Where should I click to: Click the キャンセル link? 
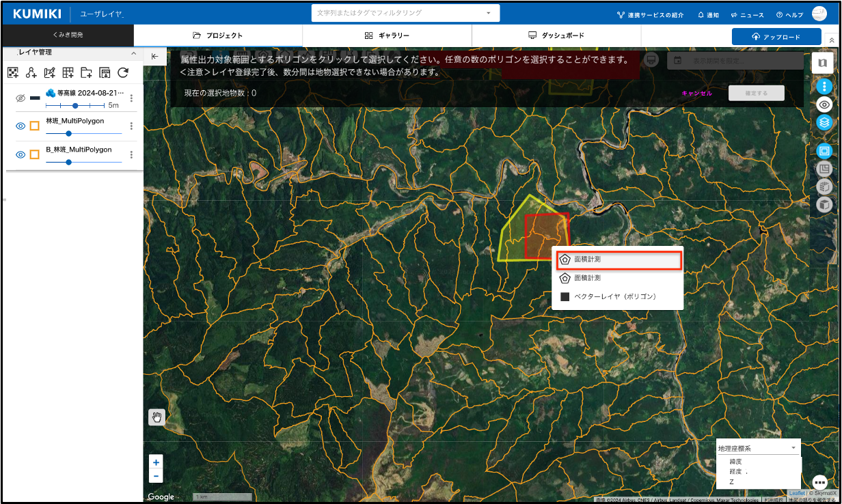pyautogui.click(x=696, y=94)
